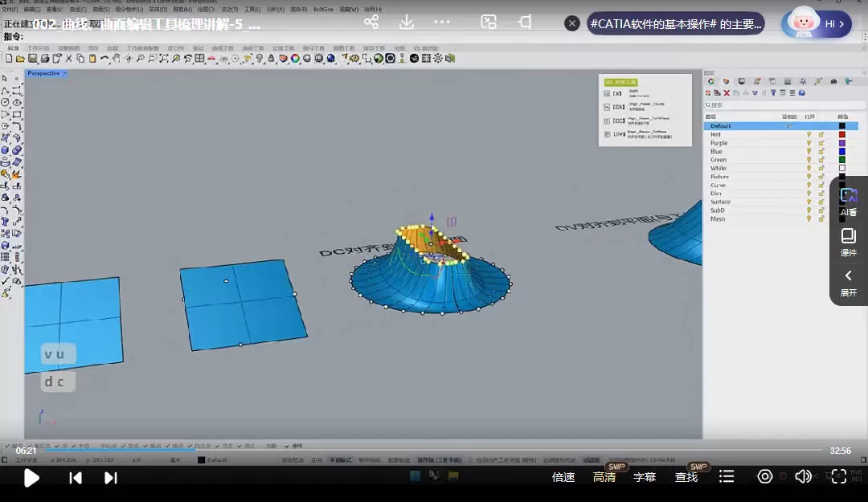The height and width of the screenshot is (502, 868).
Task: Seek on the video progress bar
Action: pos(433,450)
